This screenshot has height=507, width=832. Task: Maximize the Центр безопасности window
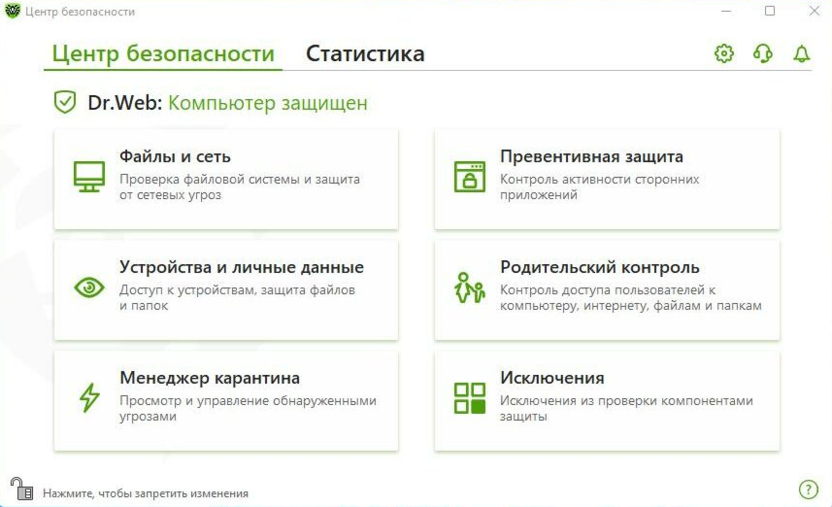[770, 11]
